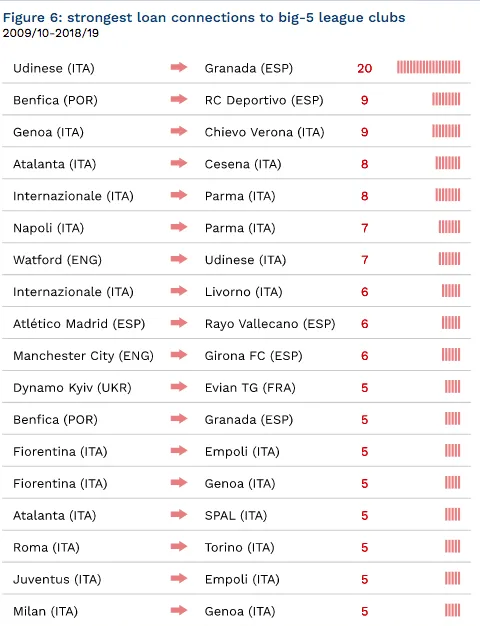Viewport: 480px width, 626px height.
Task: Click the arrow icon after Udinese (ITA)
Action: 179,67
